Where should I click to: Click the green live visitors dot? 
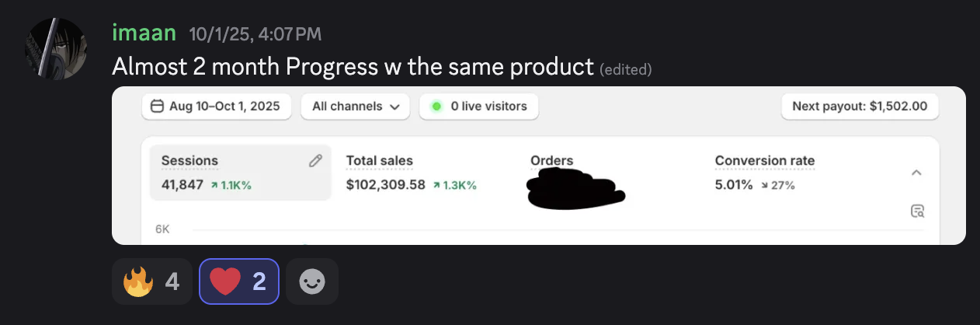point(436,107)
